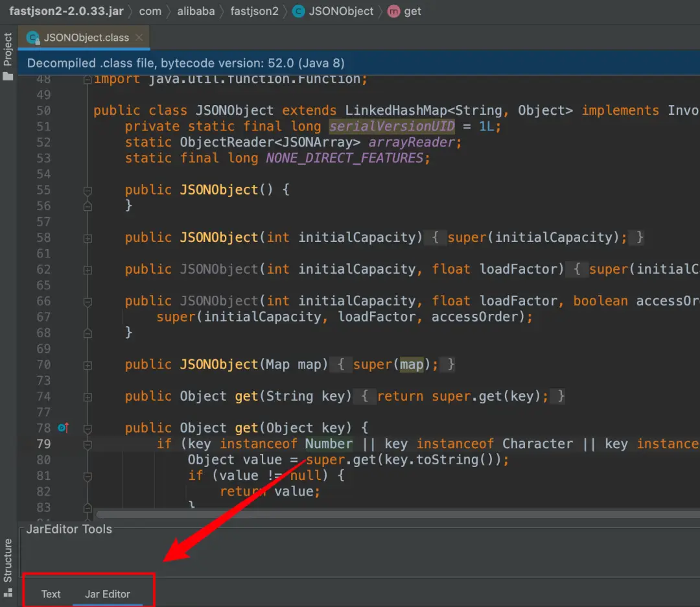
Task: Click the 'alibaba' breadcrumb segment
Action: (196, 11)
